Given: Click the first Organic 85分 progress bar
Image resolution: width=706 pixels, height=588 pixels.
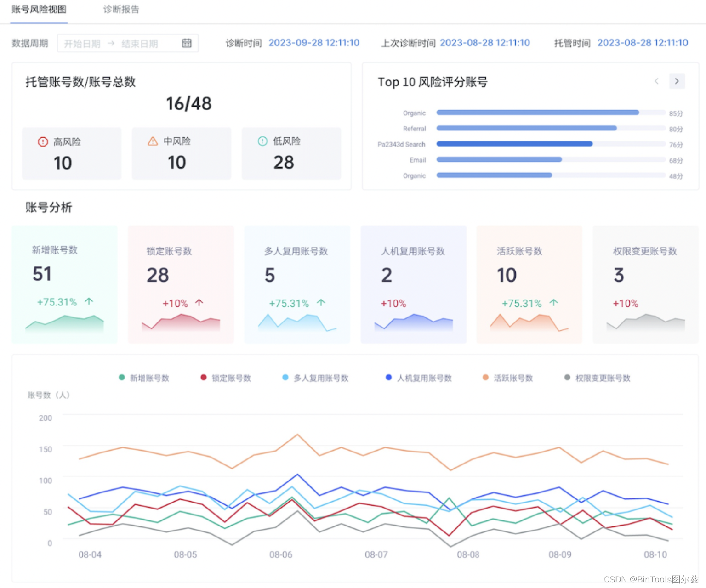Looking at the screenshot, I should (551, 113).
